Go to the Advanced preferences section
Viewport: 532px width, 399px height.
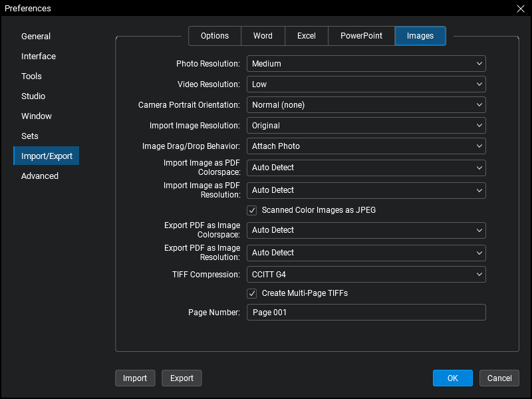pos(40,176)
